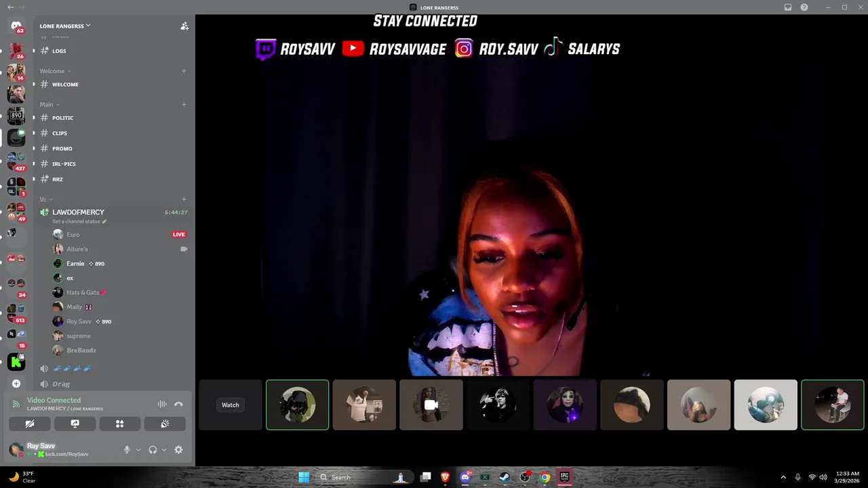Click Add a Server plus icon
The width and height of the screenshot is (868, 488).
click(16, 384)
